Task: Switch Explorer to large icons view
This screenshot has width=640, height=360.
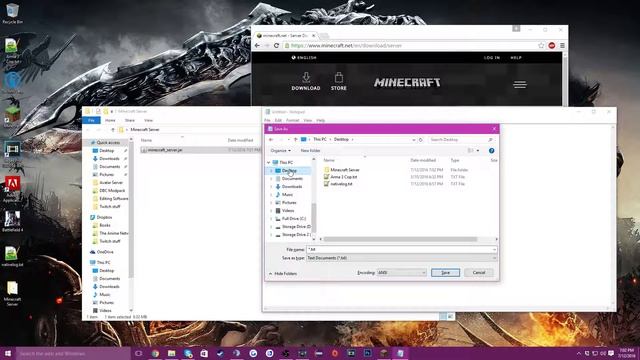Action: point(450,316)
